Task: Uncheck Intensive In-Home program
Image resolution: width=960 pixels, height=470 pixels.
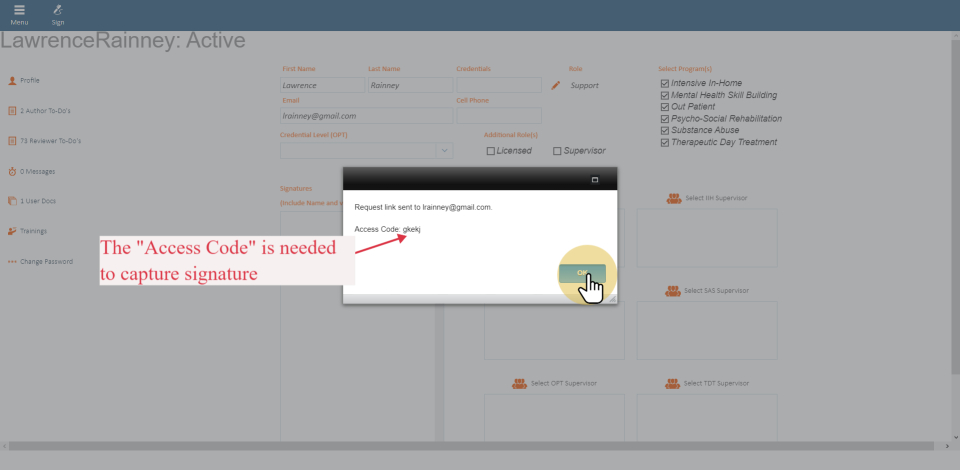Action: 664,83
